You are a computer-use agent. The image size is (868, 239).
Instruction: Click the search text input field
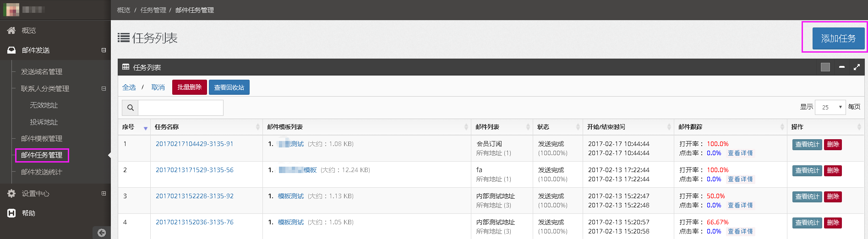[180, 108]
